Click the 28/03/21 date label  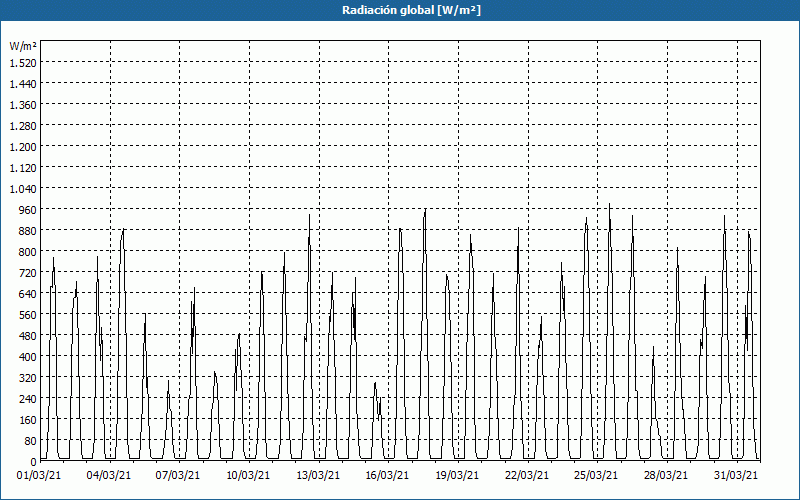click(666, 475)
